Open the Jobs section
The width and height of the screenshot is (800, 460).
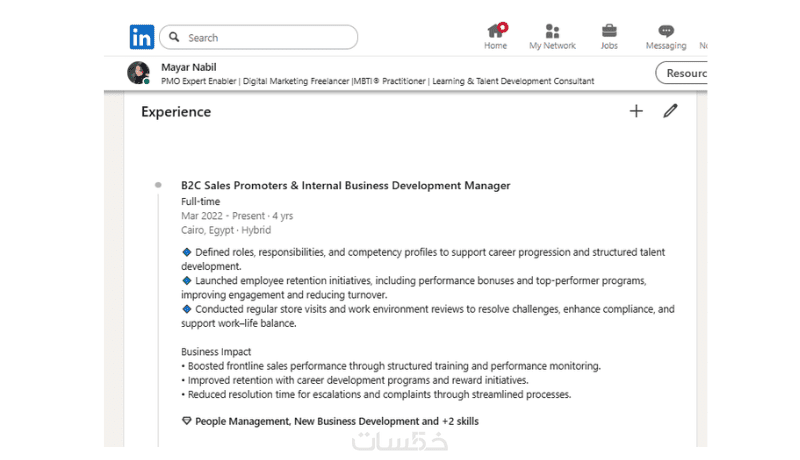coord(609,36)
